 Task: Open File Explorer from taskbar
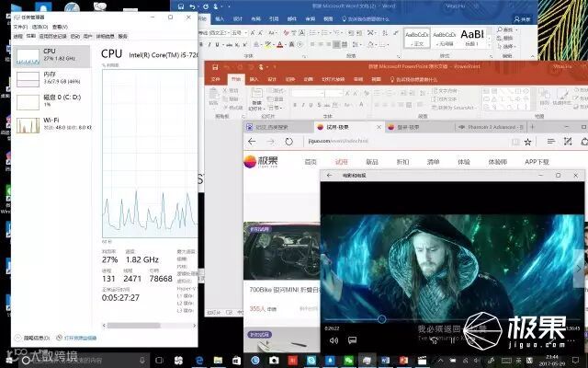pos(218,361)
